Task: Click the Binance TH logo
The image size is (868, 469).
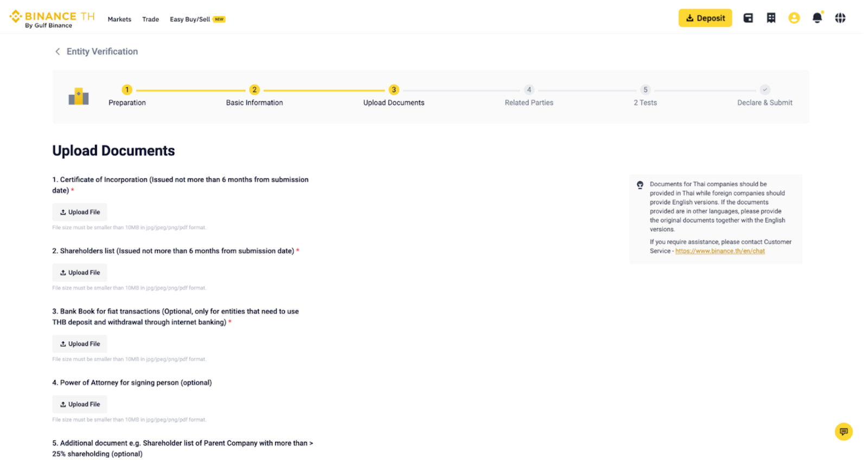Action: coord(52,18)
